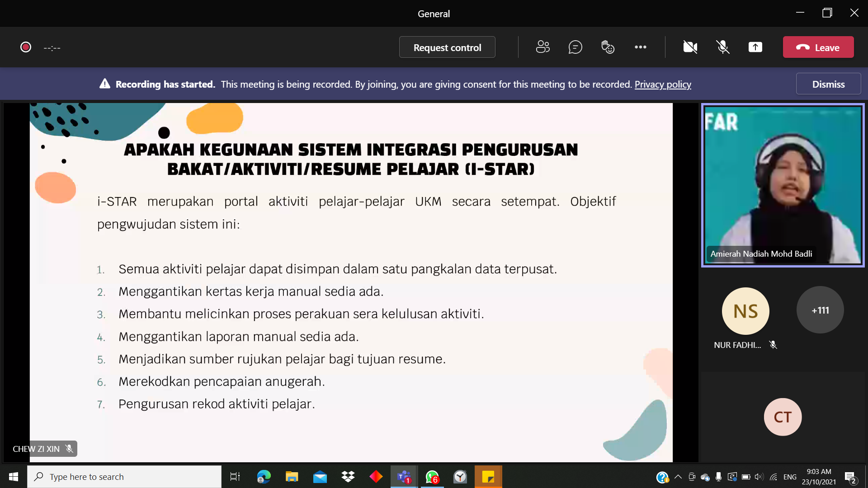Open the Share content tray
The height and width of the screenshot is (488, 868).
click(755, 47)
